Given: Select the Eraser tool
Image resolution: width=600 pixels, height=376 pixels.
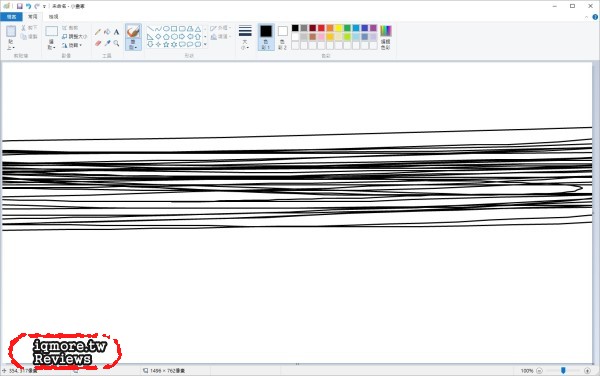Looking at the screenshot, I should (x=98, y=43).
